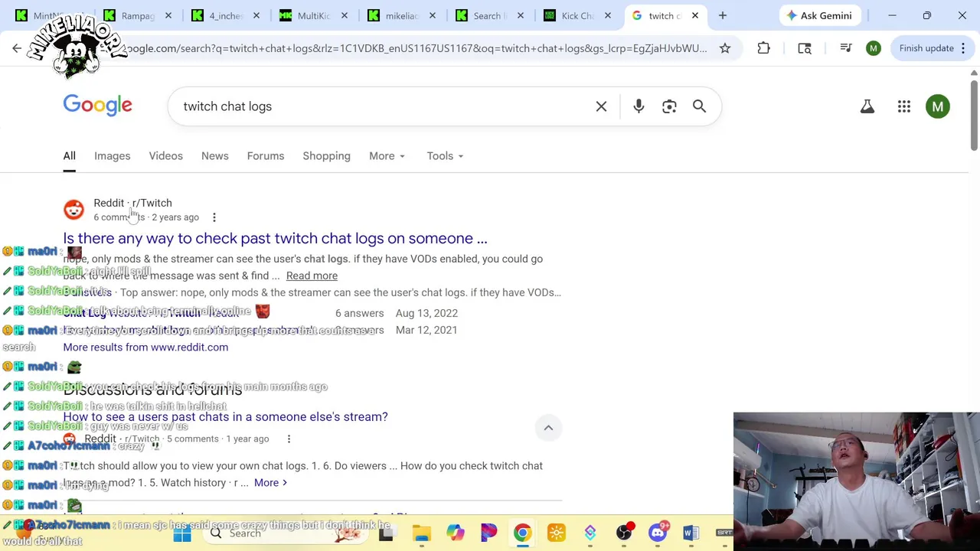
Task: Open a new tab with the plus icon
Action: pyautogui.click(x=722, y=15)
